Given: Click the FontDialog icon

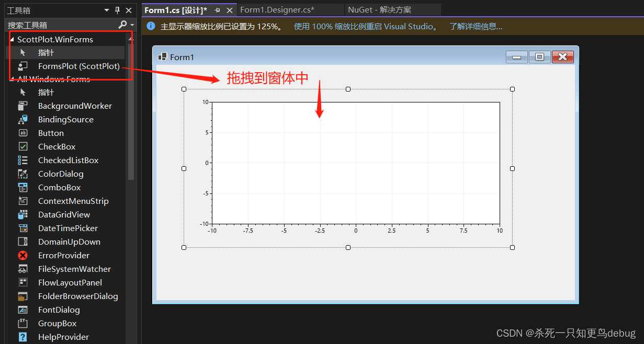Looking at the screenshot, I should [x=23, y=310].
